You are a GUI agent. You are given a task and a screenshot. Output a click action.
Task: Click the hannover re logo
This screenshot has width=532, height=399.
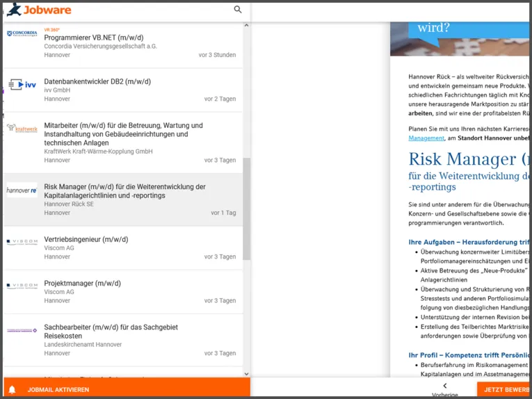point(22,190)
